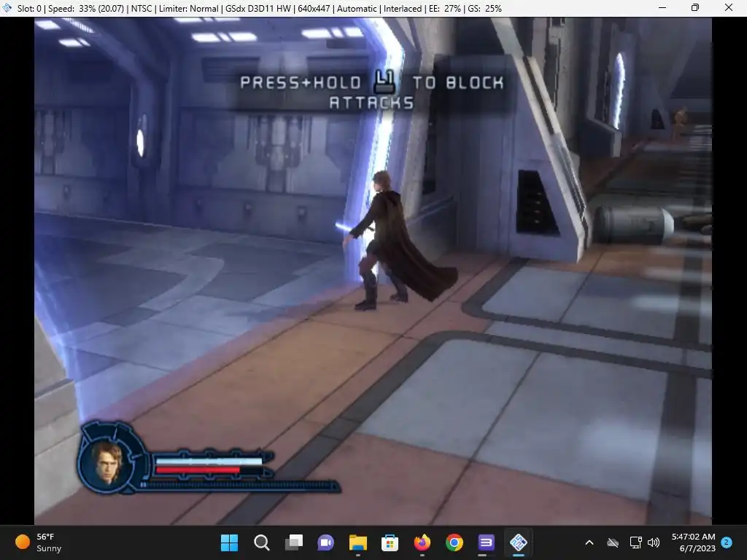Image resolution: width=747 pixels, height=560 pixels.
Task: Open the volume speaker tray icon
Action: (654, 542)
